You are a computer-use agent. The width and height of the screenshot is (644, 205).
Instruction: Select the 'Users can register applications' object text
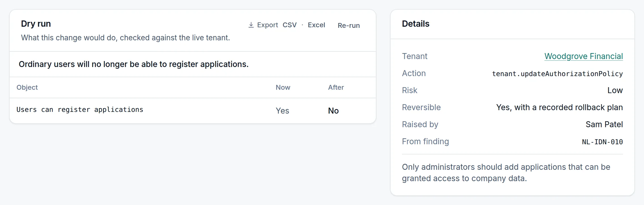tap(80, 110)
